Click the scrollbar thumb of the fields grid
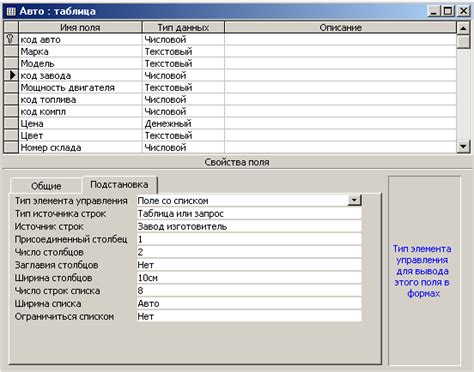 [463, 42]
